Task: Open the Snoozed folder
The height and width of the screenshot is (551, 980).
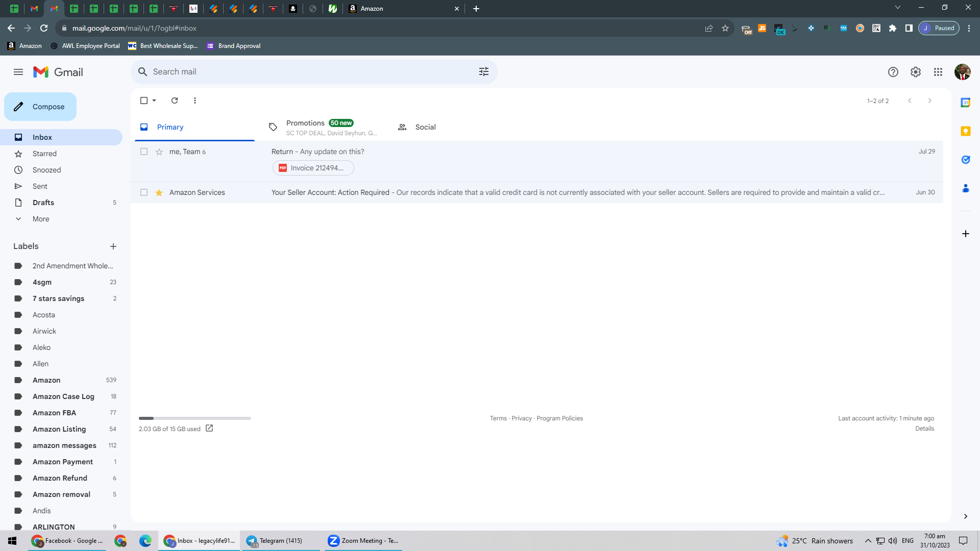Action: tap(61, 170)
